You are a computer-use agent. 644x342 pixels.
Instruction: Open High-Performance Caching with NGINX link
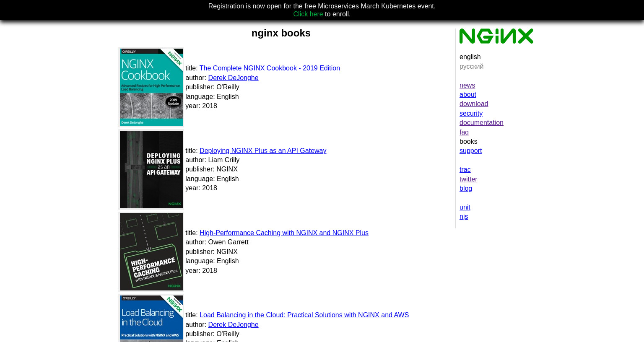(x=284, y=233)
